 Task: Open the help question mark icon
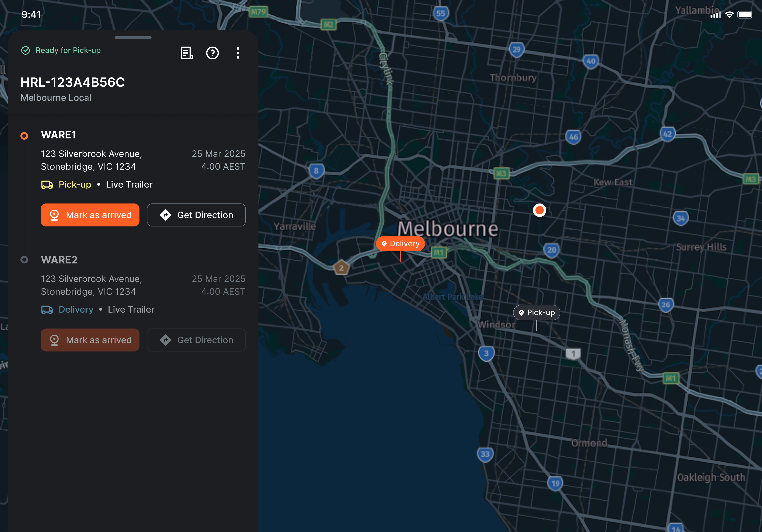[x=212, y=53]
